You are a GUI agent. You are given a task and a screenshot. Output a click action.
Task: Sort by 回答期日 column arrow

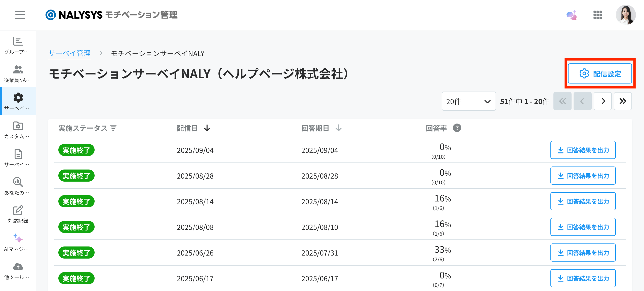[339, 128]
